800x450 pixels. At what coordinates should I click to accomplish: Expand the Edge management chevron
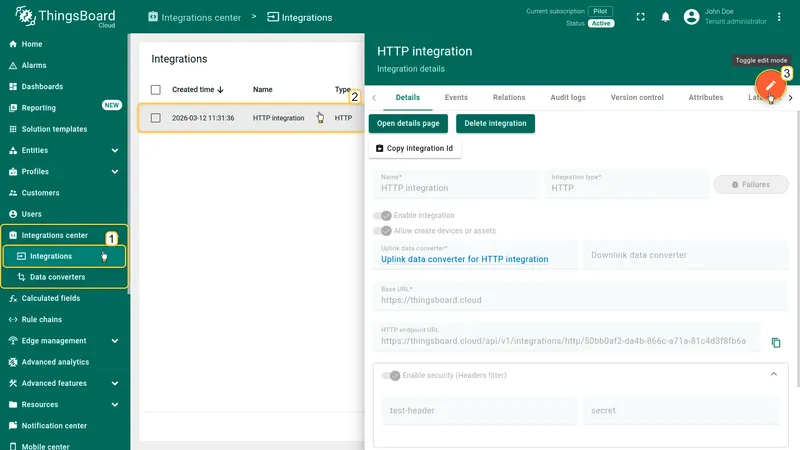tap(115, 341)
